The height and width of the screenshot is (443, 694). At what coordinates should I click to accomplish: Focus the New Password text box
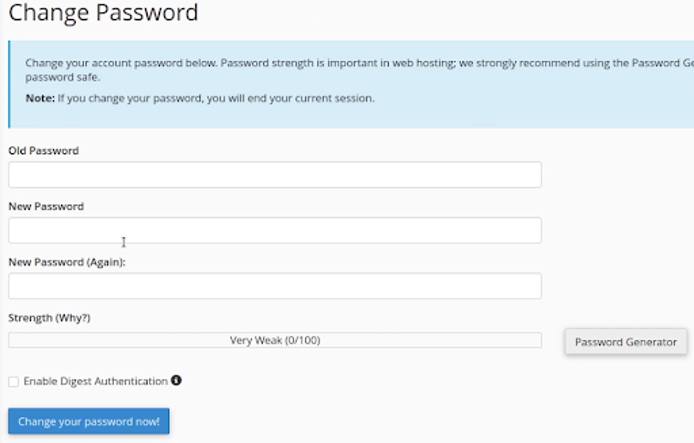click(x=275, y=230)
